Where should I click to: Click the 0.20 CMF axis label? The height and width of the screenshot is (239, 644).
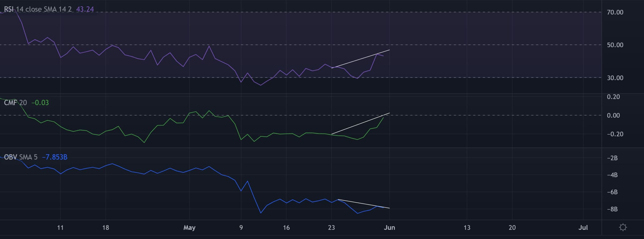click(x=613, y=97)
